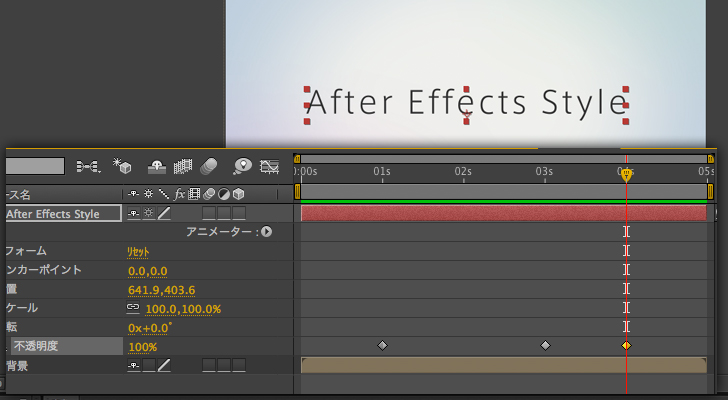Enable 3D layer checkbox on After Effects Style layer
Viewport: 728px width, 400px height.
239,213
